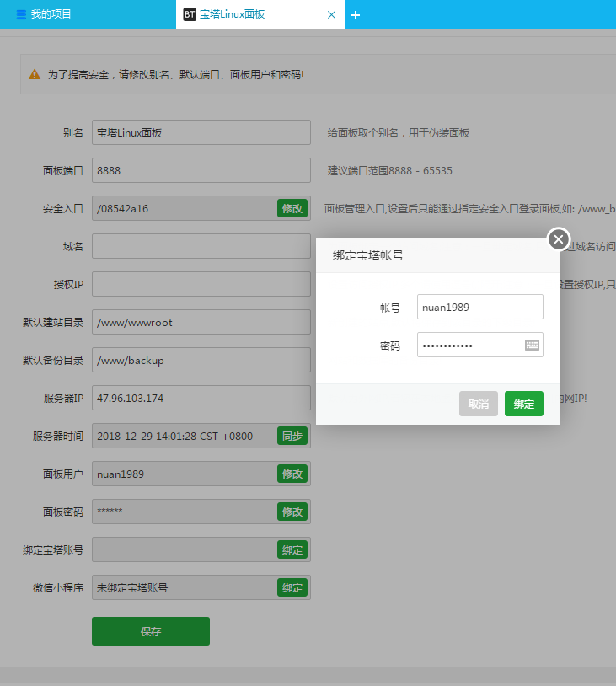Viewport: 616px width, 686px height.
Task: Click the dialog title 绑定宝塔帐号
Action: (x=368, y=255)
